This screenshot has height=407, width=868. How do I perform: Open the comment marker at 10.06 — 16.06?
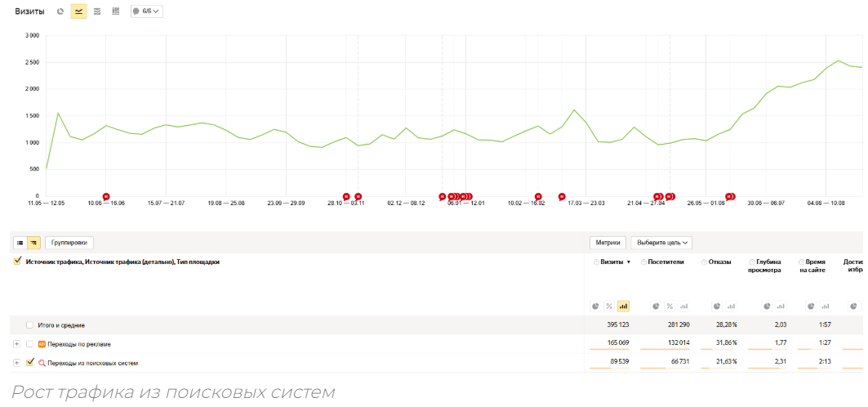pyautogui.click(x=106, y=197)
